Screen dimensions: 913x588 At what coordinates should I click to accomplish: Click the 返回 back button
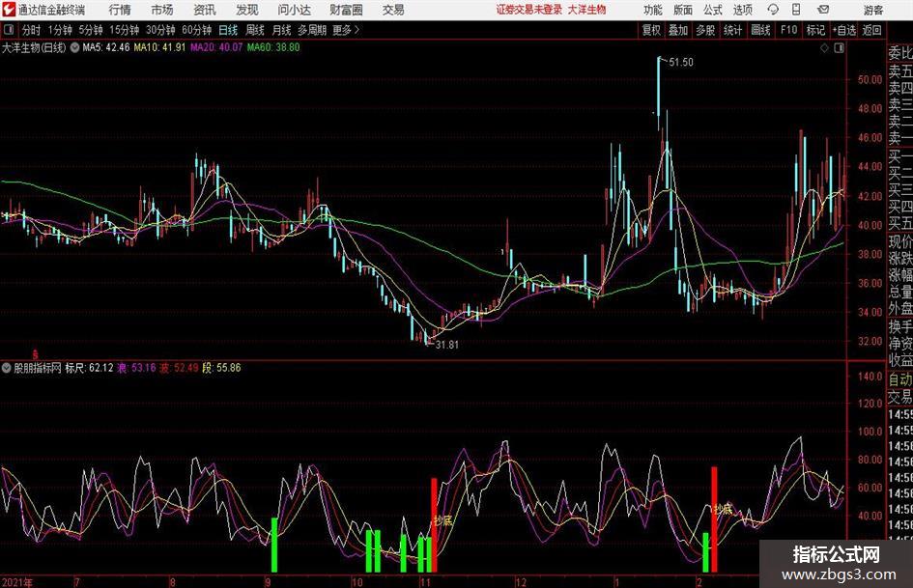[871, 30]
